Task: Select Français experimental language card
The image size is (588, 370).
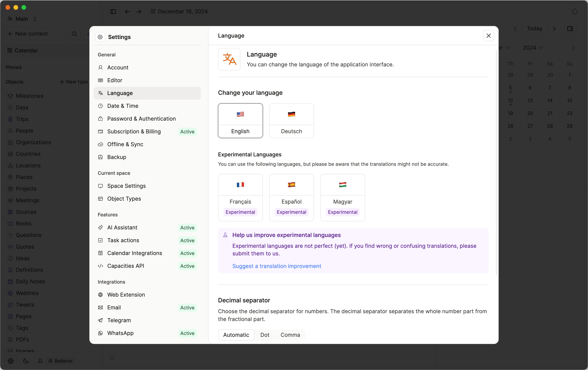Action: 240,197
